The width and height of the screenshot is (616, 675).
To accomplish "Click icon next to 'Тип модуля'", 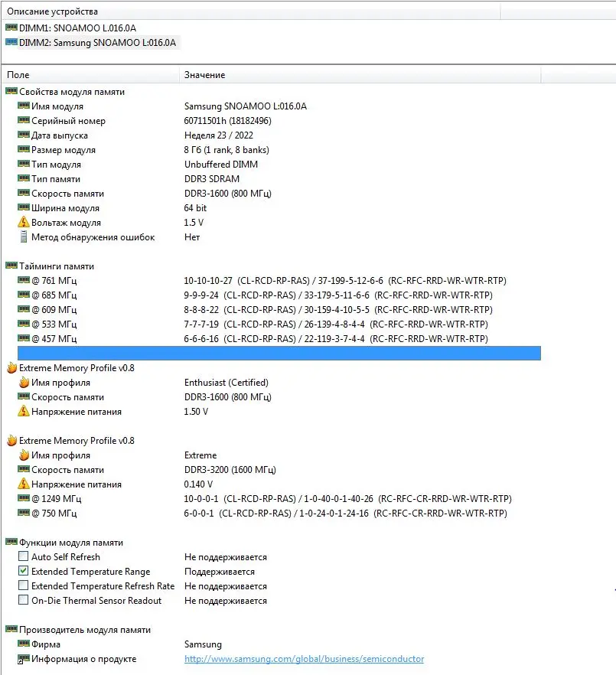I will [x=23, y=164].
